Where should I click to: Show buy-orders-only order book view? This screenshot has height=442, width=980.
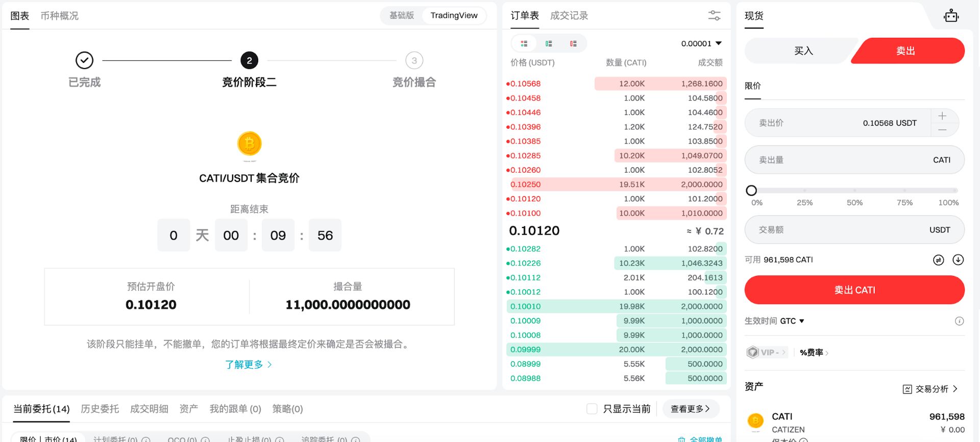549,43
